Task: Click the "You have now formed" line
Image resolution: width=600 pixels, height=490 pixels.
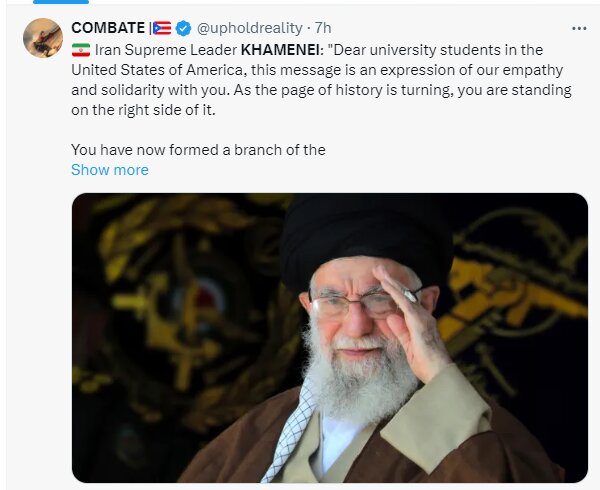Action: [x=198, y=150]
